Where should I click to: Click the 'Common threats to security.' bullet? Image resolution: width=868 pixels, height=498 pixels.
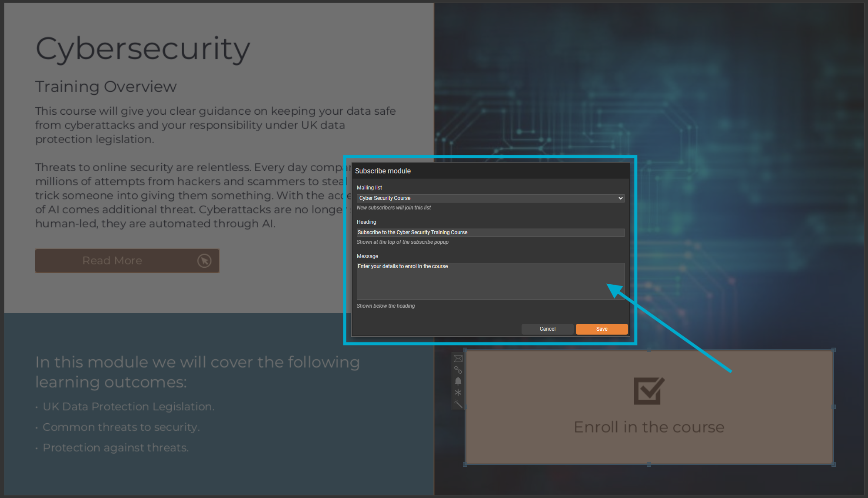tap(121, 427)
